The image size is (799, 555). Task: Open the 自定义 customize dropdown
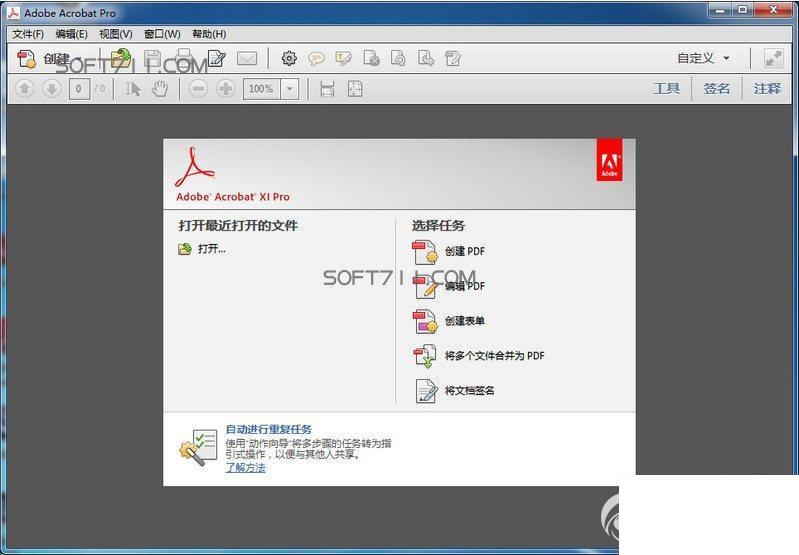703,58
